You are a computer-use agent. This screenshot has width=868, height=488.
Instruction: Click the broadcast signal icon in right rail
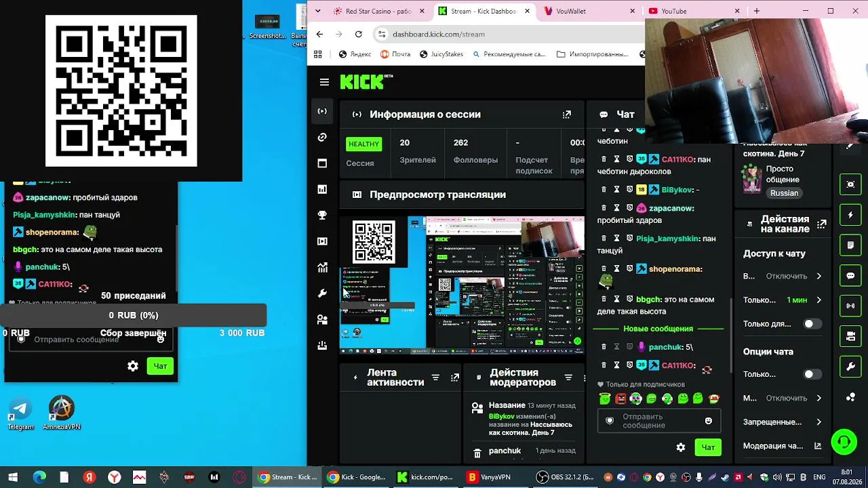tap(850, 306)
